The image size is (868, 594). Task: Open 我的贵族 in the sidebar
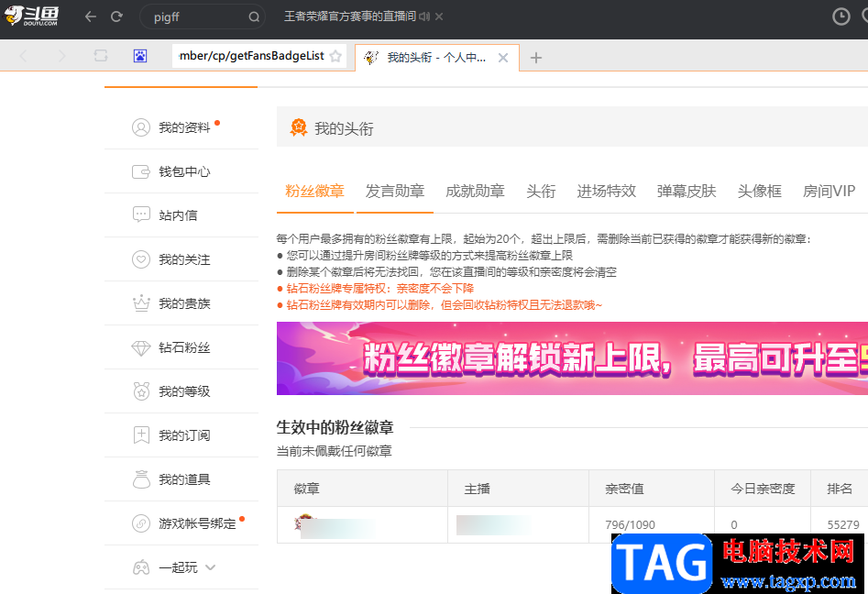(x=184, y=303)
